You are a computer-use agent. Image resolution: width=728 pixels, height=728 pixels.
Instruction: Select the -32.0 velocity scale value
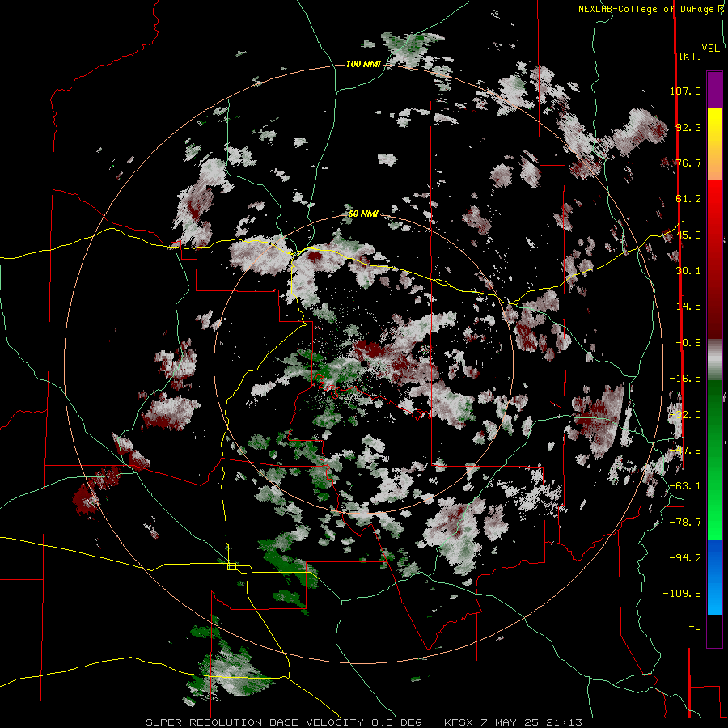pos(685,415)
